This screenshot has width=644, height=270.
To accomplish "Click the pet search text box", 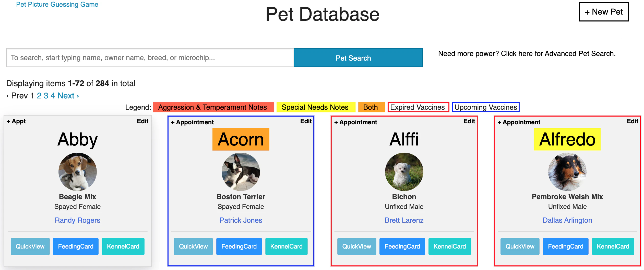I will pos(151,58).
